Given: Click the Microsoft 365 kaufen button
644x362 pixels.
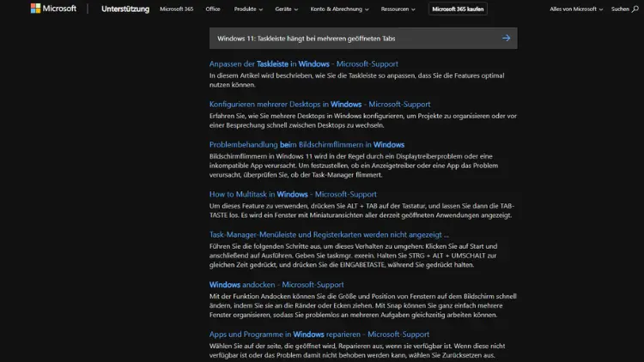Looking at the screenshot, I should (x=458, y=9).
